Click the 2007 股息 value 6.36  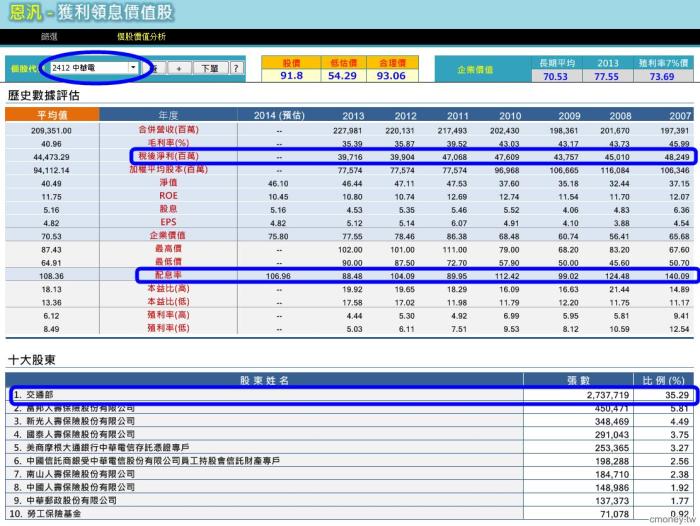point(682,210)
